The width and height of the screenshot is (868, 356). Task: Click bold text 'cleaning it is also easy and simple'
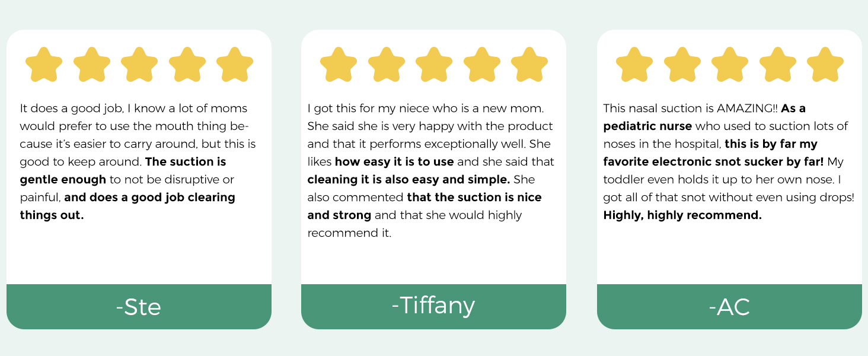click(x=409, y=179)
